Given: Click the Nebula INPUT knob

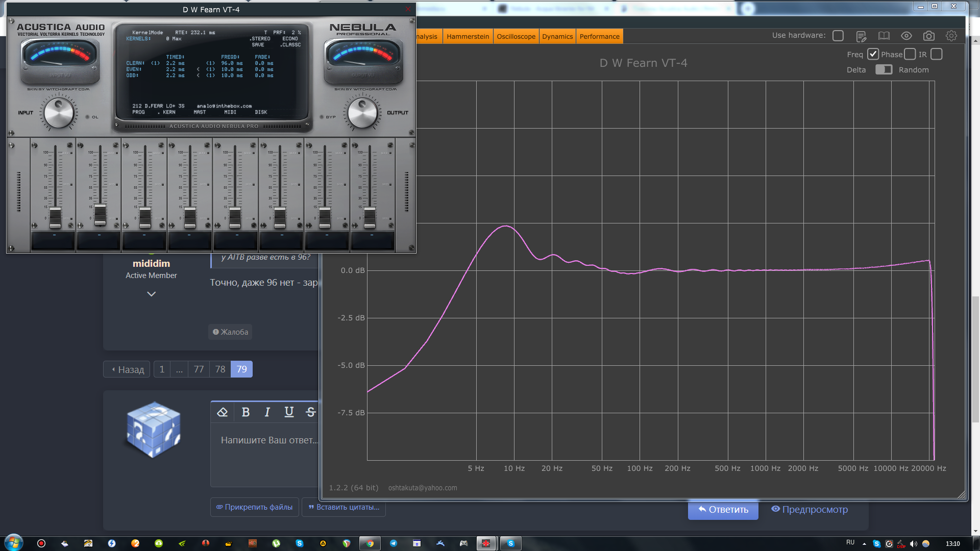Looking at the screenshot, I should 59,113.
